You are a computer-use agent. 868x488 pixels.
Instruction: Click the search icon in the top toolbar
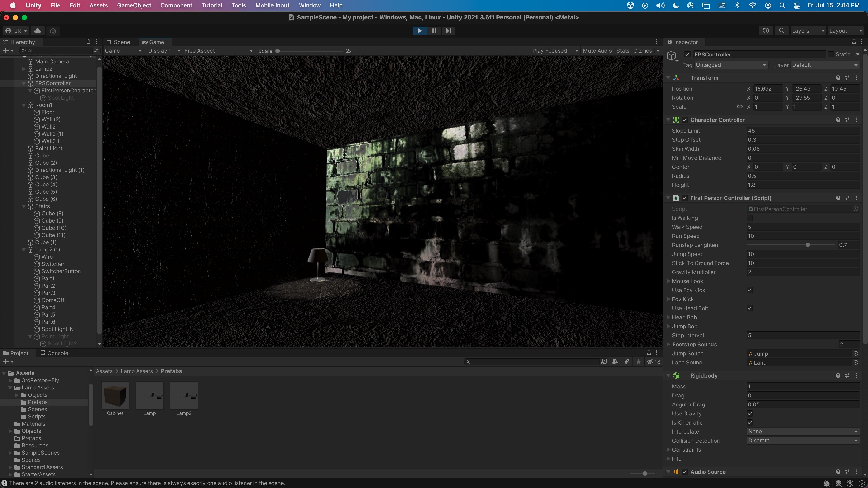782,31
